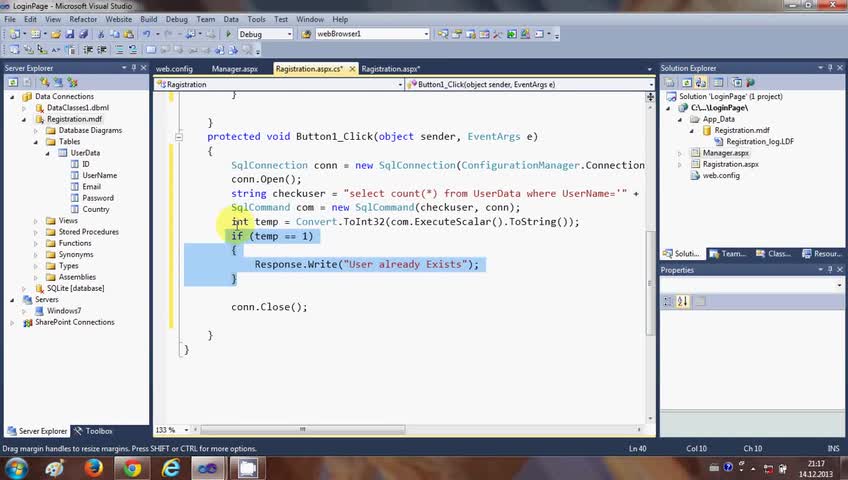Undo the last edit via toolbar

(146, 34)
